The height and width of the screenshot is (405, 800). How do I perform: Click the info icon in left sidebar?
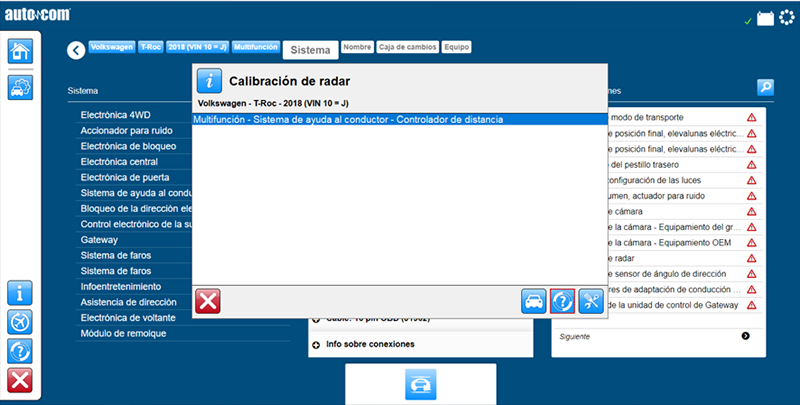point(20,293)
